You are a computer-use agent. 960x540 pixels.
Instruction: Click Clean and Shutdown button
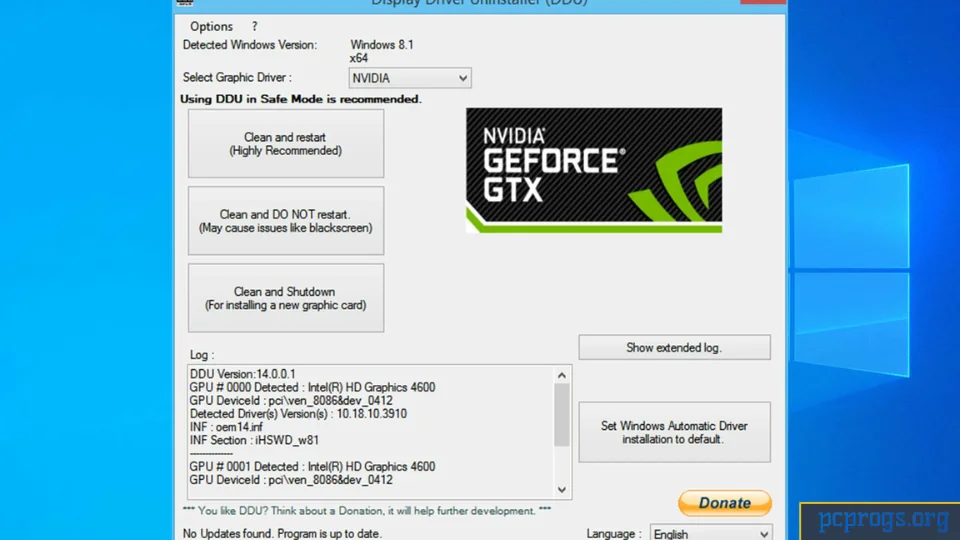pos(286,298)
